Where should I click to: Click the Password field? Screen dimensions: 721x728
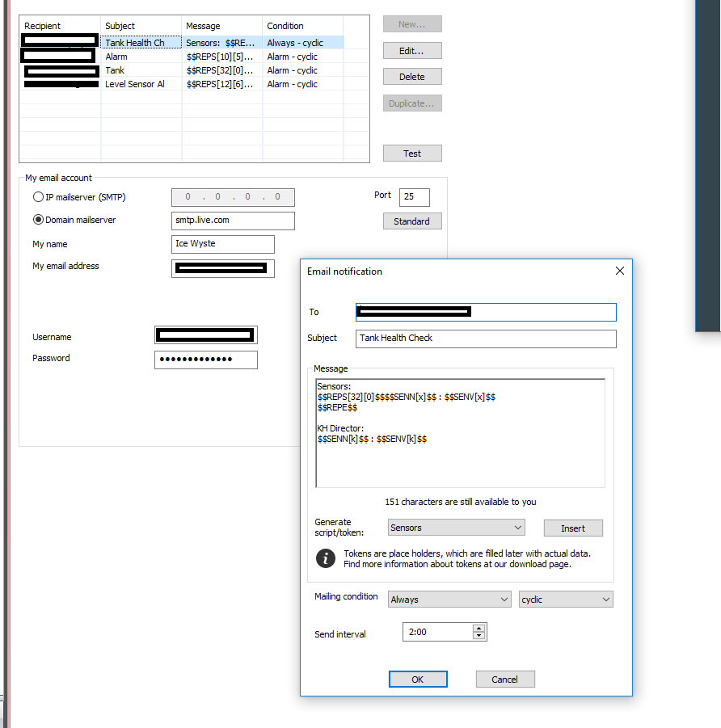click(x=206, y=360)
